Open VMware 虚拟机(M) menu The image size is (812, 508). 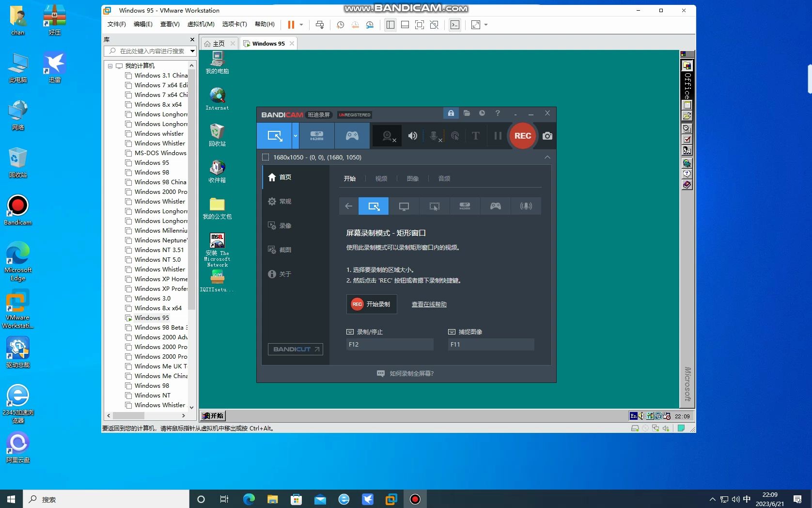click(x=201, y=24)
